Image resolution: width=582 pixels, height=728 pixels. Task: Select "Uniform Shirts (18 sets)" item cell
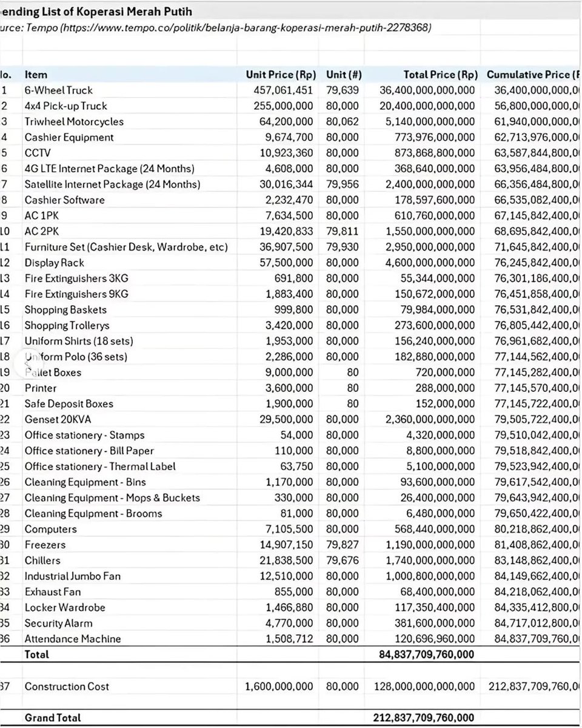pos(79,342)
